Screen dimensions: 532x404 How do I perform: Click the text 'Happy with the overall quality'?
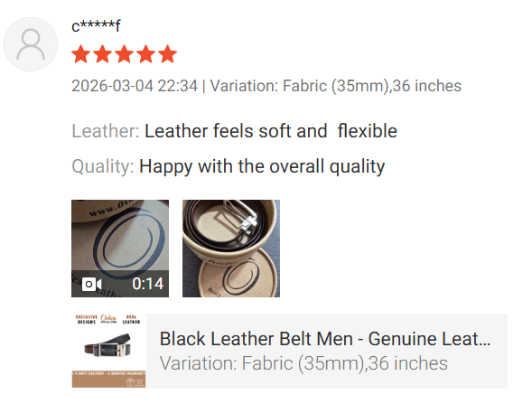coord(262,166)
